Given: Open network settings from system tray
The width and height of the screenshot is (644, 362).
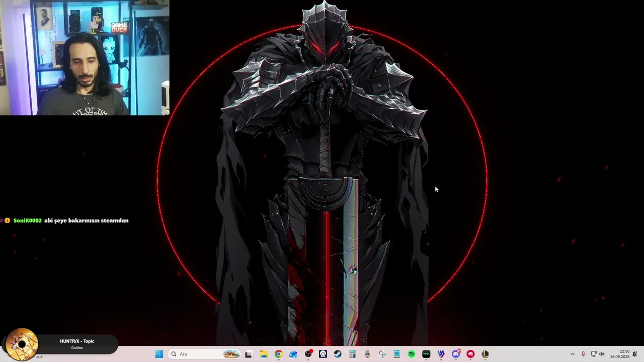Looking at the screenshot, I should coord(594,354).
